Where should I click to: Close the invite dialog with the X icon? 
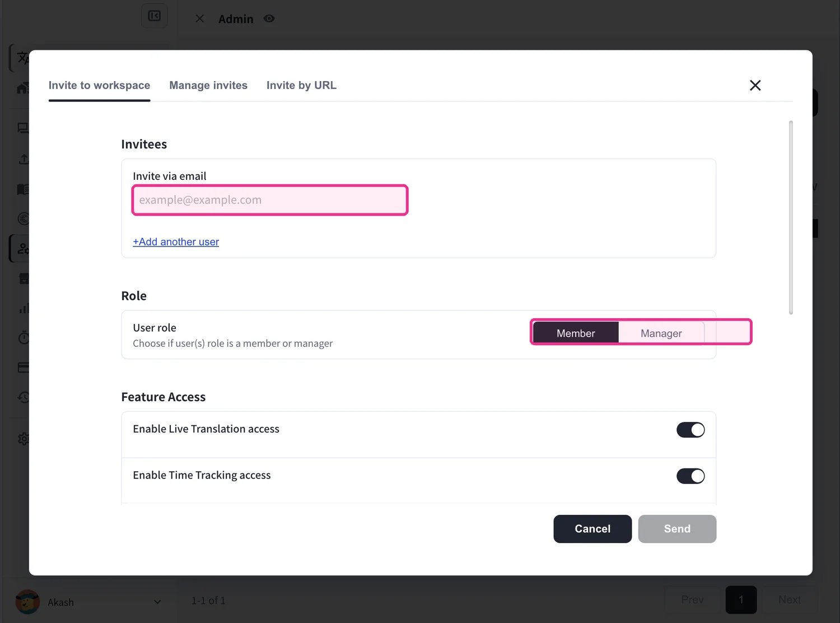coord(755,85)
